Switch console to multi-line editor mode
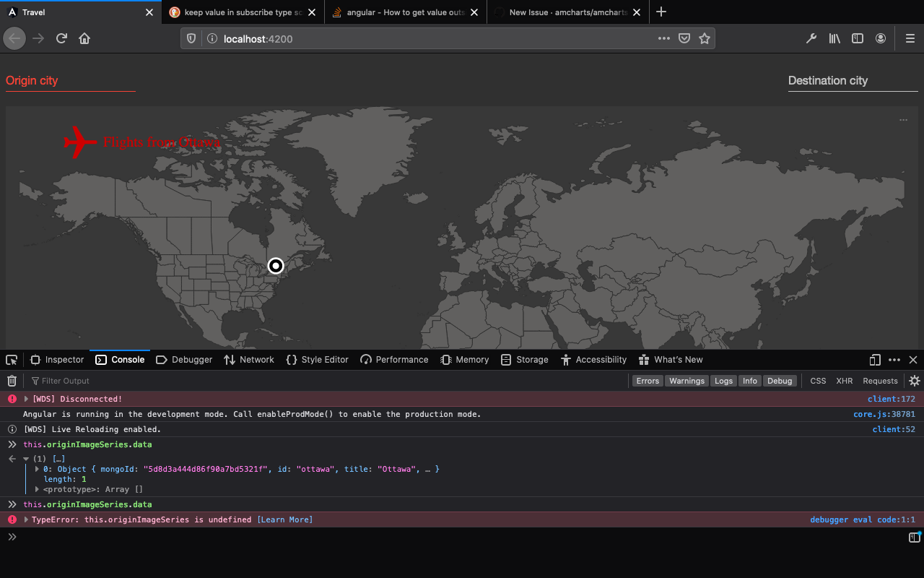The height and width of the screenshot is (578, 924). (915, 537)
